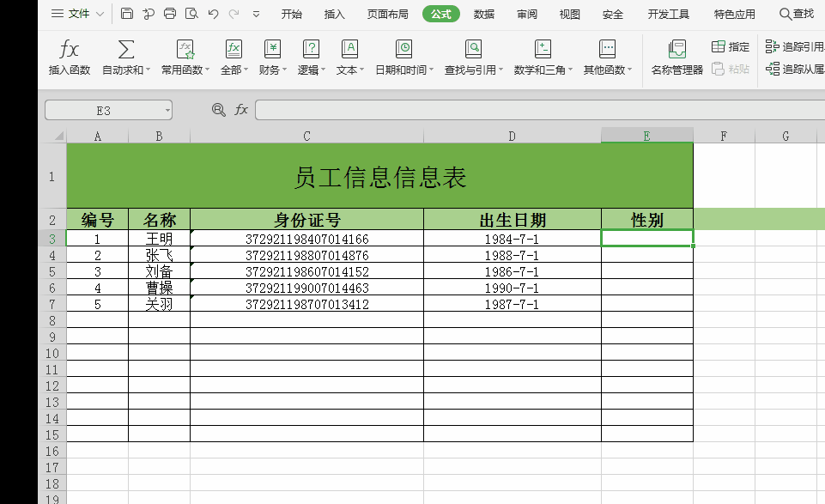Image resolution: width=825 pixels, height=504 pixels.
Task: Select header cell 出生日期
Action: tap(512, 220)
